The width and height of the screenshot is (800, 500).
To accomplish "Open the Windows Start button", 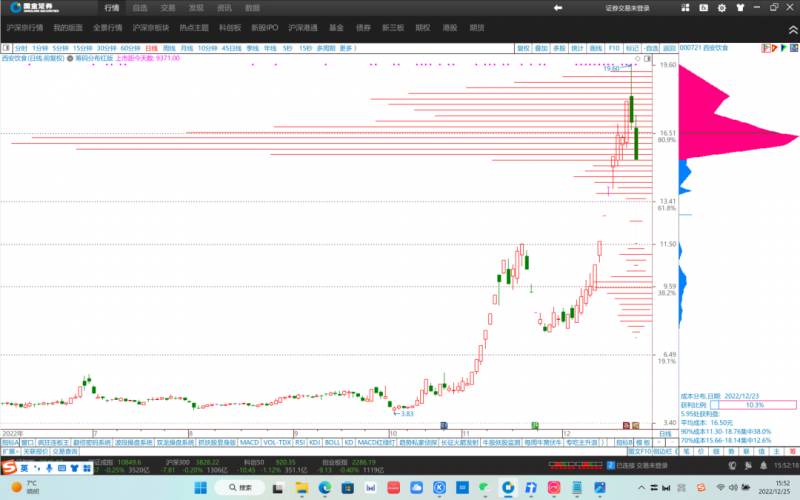I will (201, 488).
